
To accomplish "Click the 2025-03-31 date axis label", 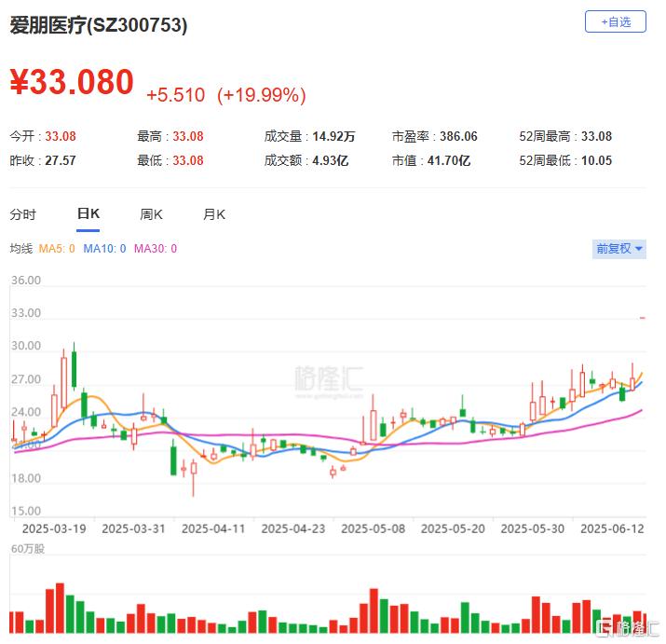I will coord(133,528).
